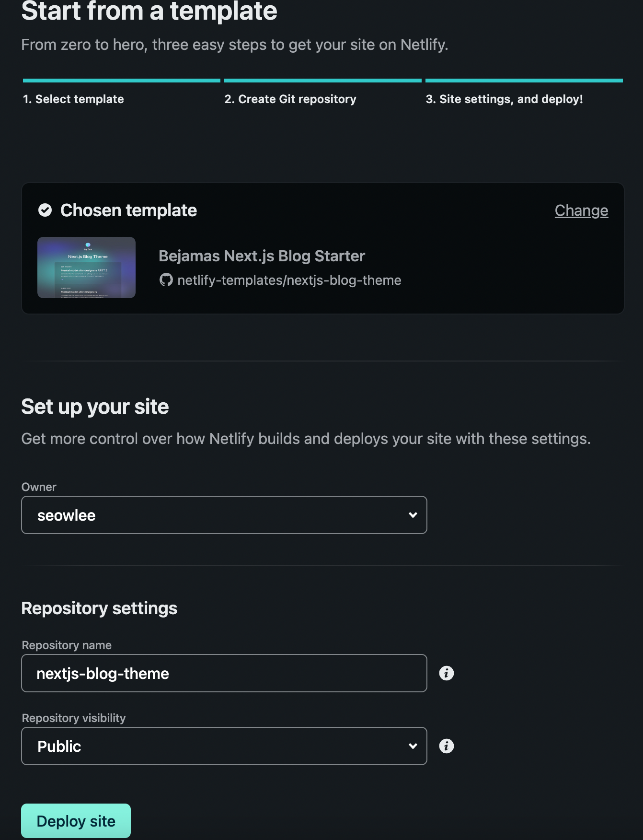The height and width of the screenshot is (840, 643).
Task: Click GitHub icon next to netlify-templates repo
Action: 166,280
